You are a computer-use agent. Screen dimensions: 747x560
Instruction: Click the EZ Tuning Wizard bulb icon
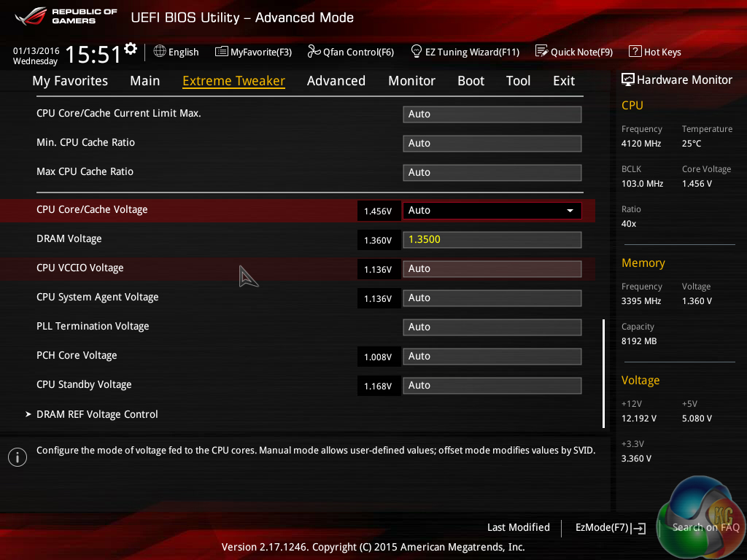point(417,51)
